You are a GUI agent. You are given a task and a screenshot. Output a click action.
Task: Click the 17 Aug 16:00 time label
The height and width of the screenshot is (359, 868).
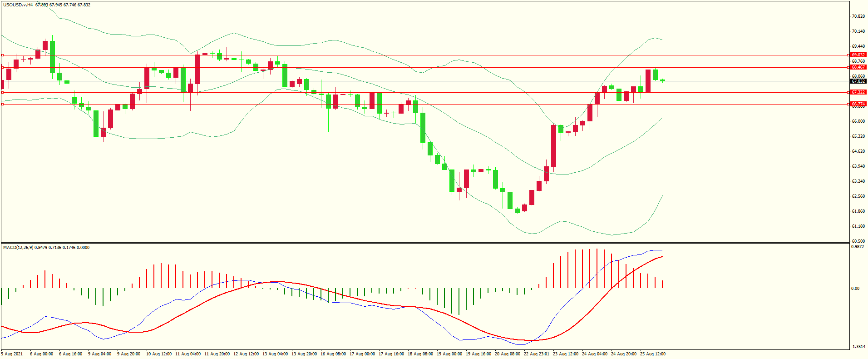[x=391, y=354]
